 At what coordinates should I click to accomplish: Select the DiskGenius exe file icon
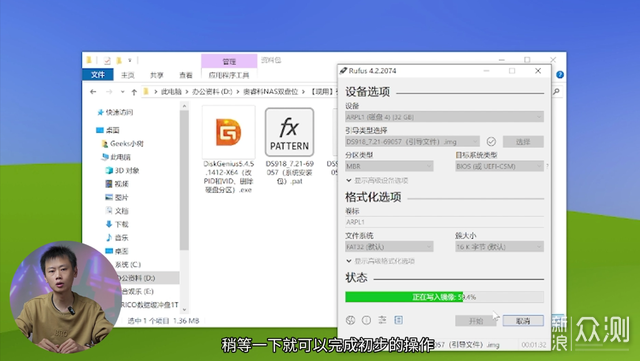tap(229, 132)
